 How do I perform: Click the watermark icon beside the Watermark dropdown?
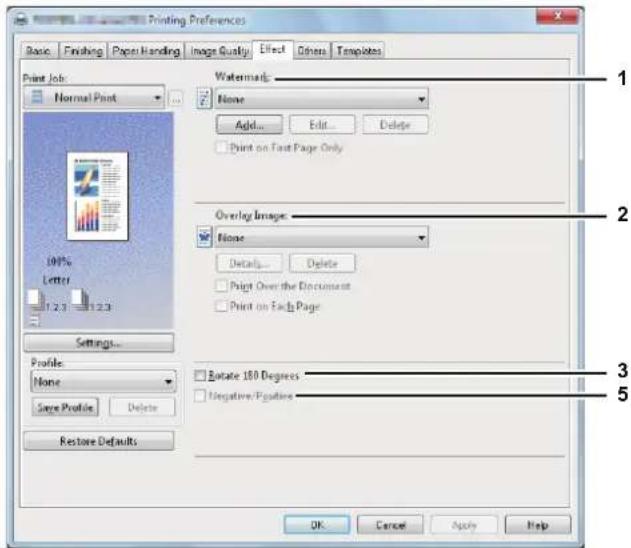click(204, 99)
